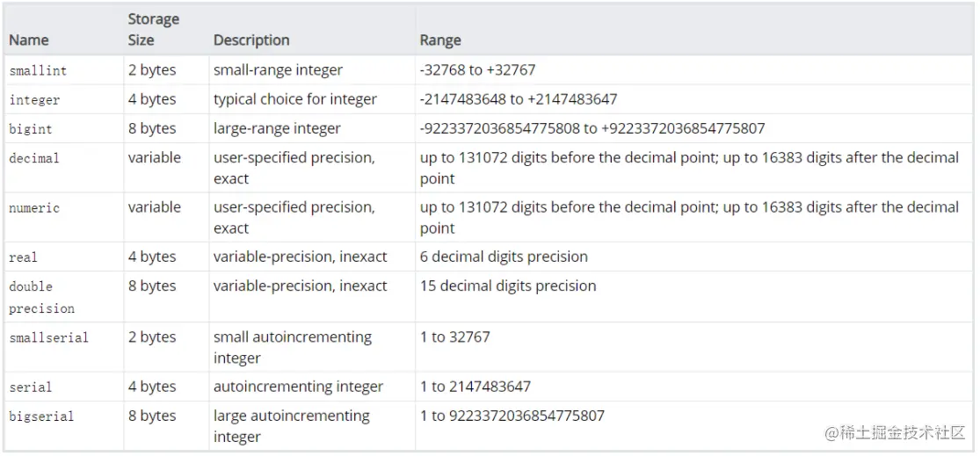
Task: Click the "small-range integer" description
Action: pos(278,69)
